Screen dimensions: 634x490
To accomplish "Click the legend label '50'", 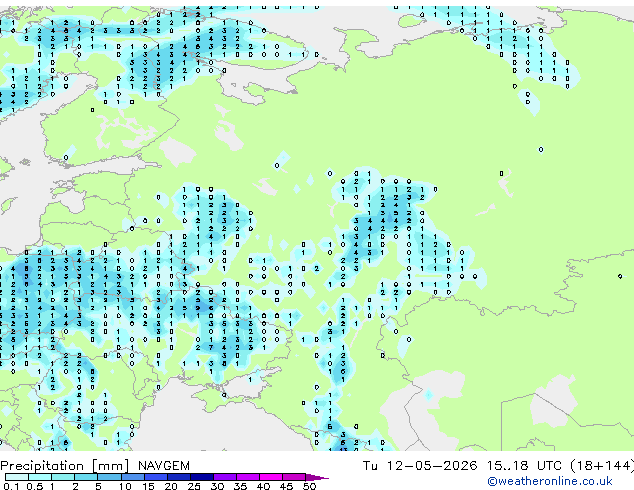I will point(309,486).
